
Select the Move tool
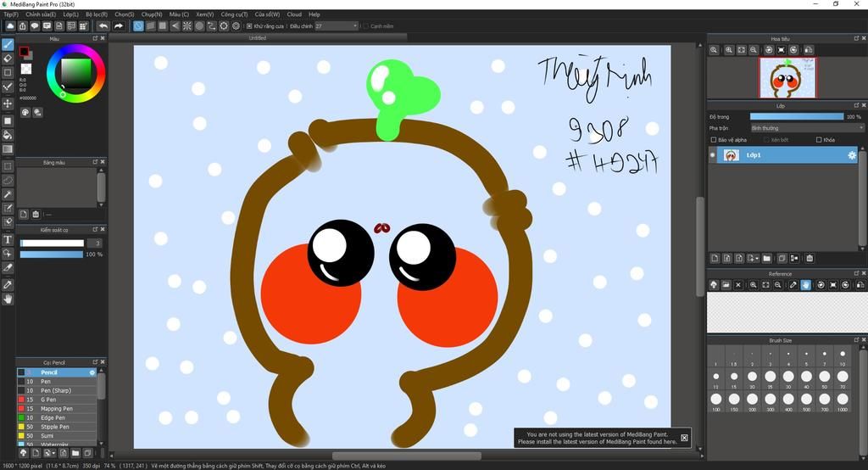(x=8, y=104)
